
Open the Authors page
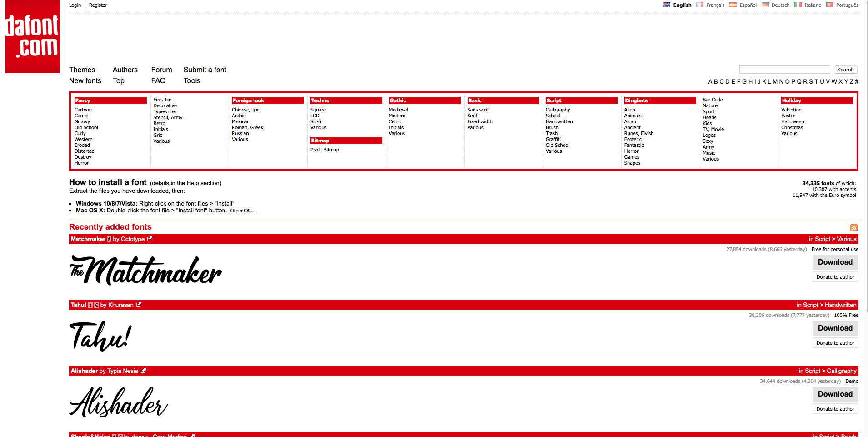pos(125,70)
